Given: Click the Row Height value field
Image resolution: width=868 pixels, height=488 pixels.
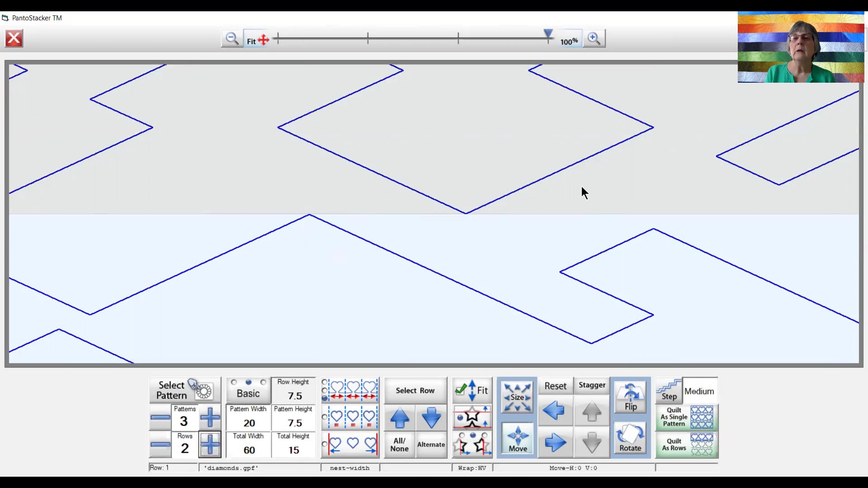Looking at the screenshot, I should pyautogui.click(x=294, y=396).
